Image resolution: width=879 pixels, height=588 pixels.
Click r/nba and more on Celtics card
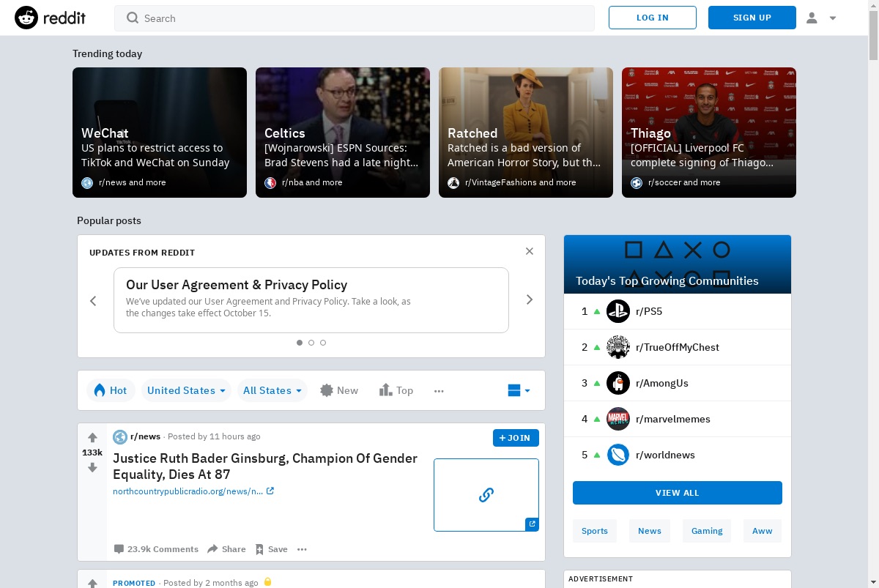pos(312,182)
